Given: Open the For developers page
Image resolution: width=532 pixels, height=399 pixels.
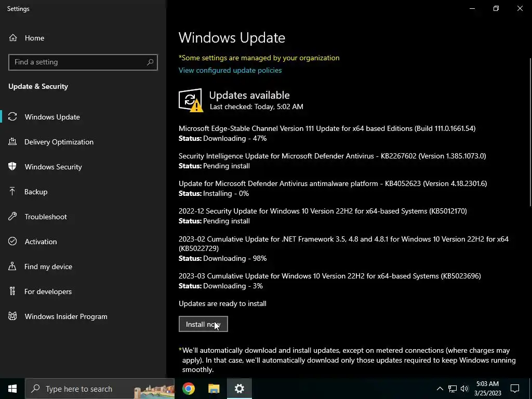Looking at the screenshot, I should coord(83,291).
